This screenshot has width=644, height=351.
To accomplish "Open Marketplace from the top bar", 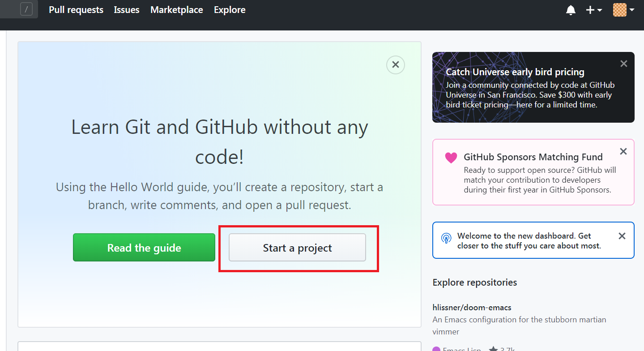I will [177, 10].
